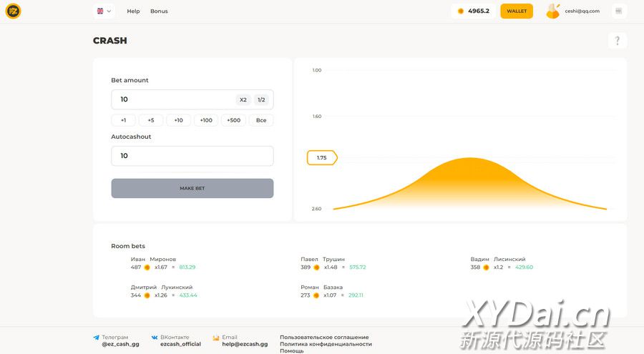Click the 1.75 multiplier marker on chart

[x=321, y=157]
